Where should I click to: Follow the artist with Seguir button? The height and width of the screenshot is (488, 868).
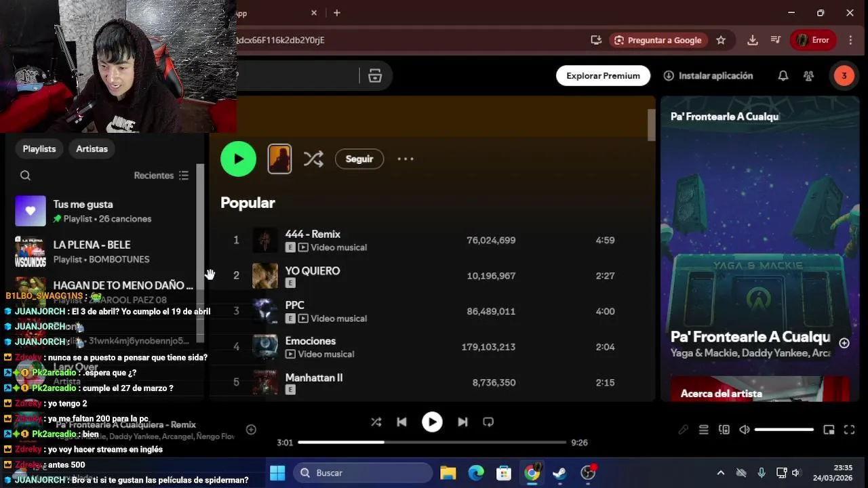[x=359, y=159]
